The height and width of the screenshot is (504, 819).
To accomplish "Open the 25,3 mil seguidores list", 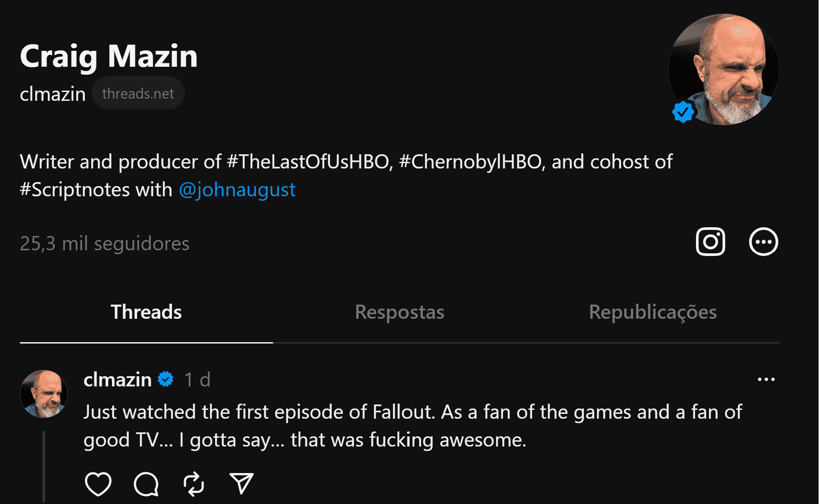I will (104, 244).
